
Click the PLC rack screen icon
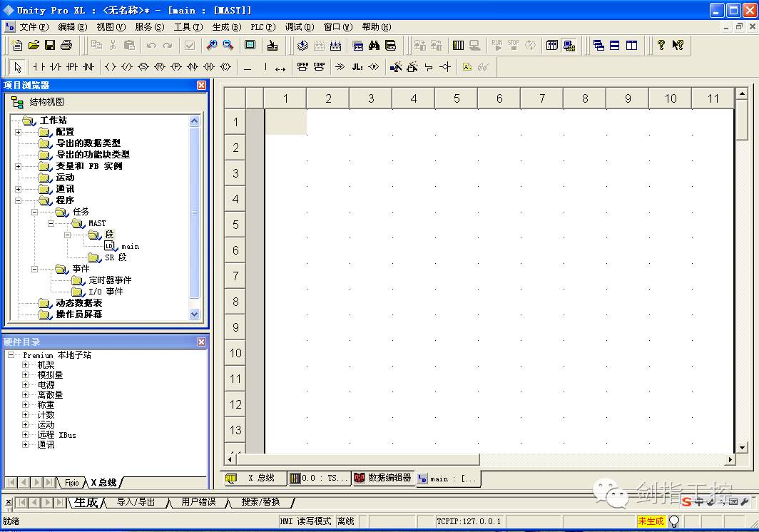[x=458, y=45]
